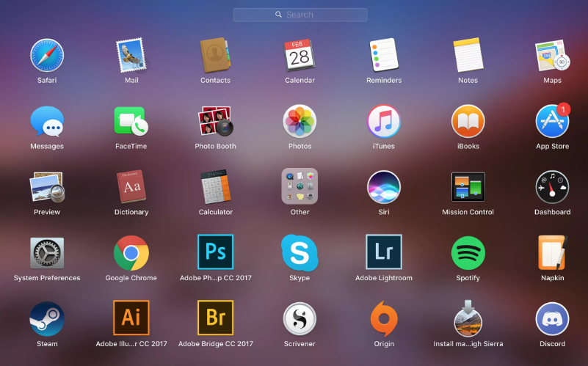Launch Google Chrome
This screenshot has height=366, width=588.
tap(131, 253)
